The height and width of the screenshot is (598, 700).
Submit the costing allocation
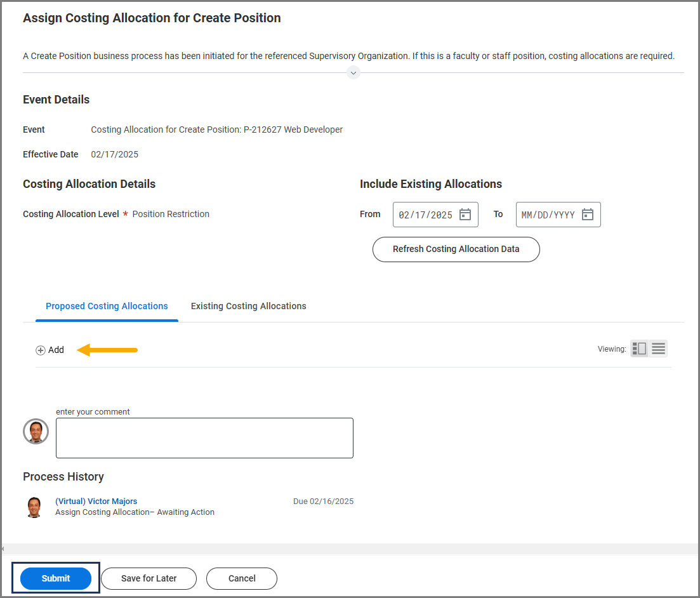click(56, 578)
